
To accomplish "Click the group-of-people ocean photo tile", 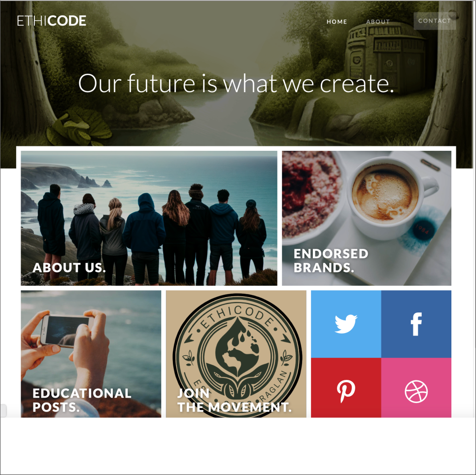I will (x=149, y=218).
